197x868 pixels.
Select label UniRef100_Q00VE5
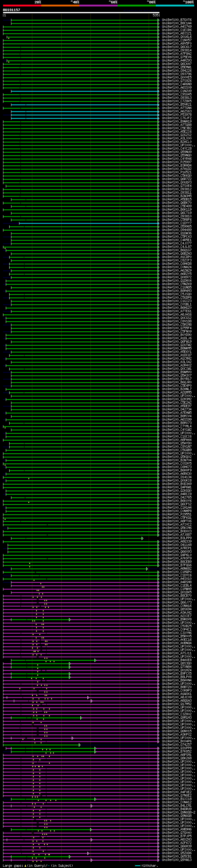[176, 78]
